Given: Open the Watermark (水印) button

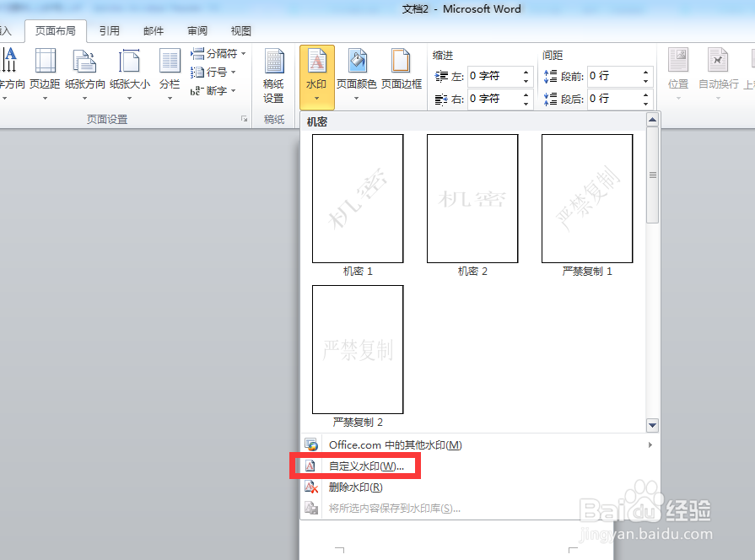Looking at the screenshot, I should pyautogui.click(x=316, y=77).
